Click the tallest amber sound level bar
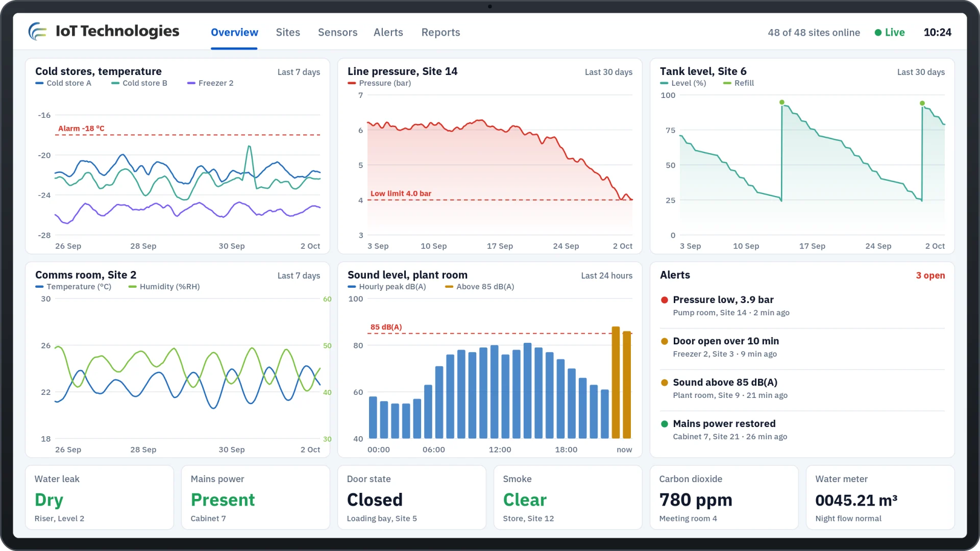The height and width of the screenshot is (551, 980). 616,383
